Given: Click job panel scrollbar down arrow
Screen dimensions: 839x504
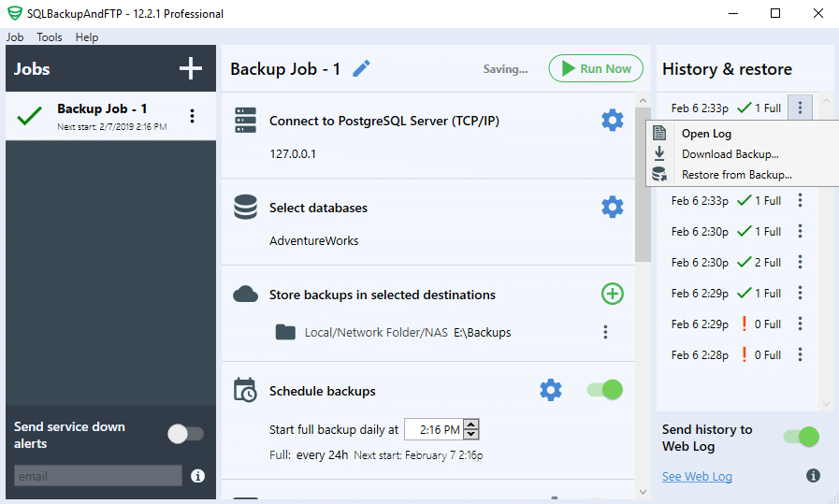Looking at the screenshot, I should click(x=644, y=492).
